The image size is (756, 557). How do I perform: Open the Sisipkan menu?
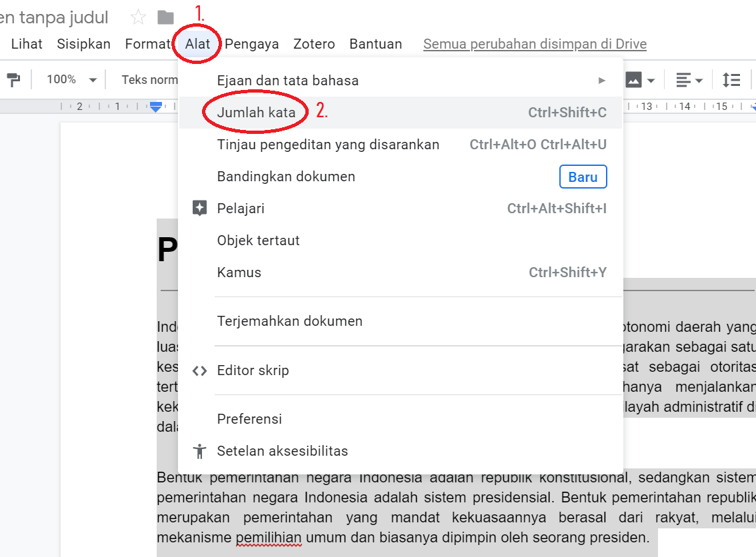pos(83,44)
